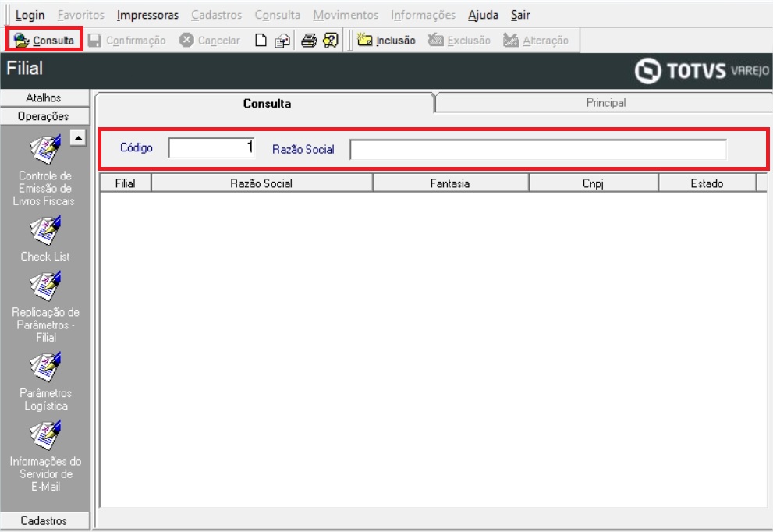Open the Impressoras menu
The height and width of the screenshot is (532, 773).
pos(147,16)
